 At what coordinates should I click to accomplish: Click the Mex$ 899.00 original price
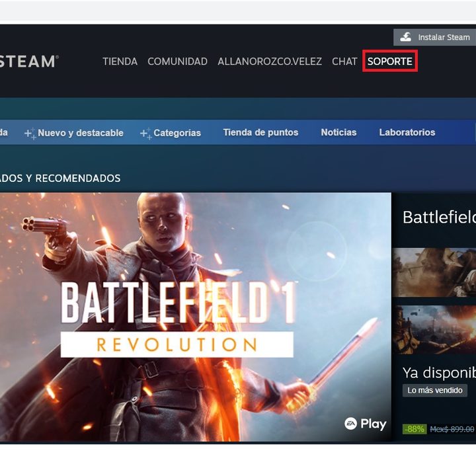pos(452,429)
